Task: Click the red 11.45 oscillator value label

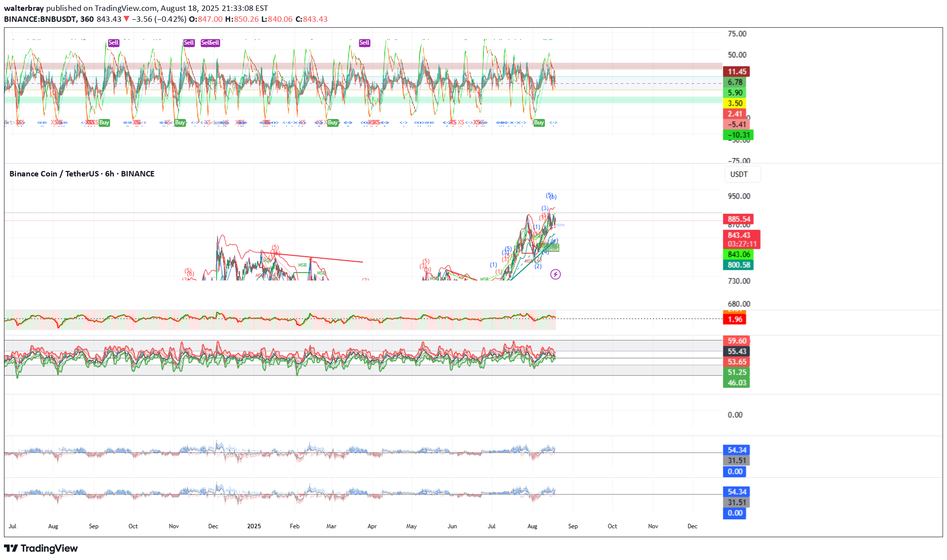Action: click(x=736, y=71)
